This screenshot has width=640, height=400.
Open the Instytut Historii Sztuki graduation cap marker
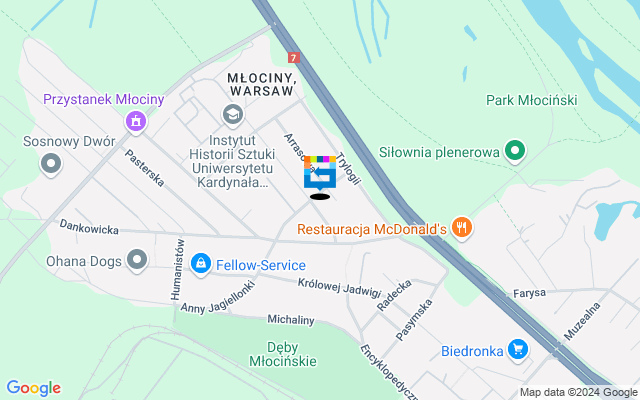coord(233,115)
